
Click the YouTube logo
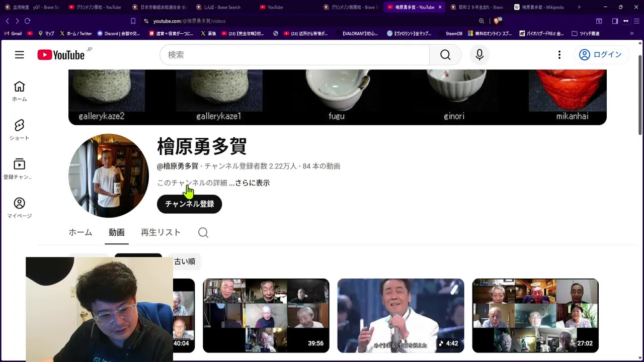coord(61,55)
